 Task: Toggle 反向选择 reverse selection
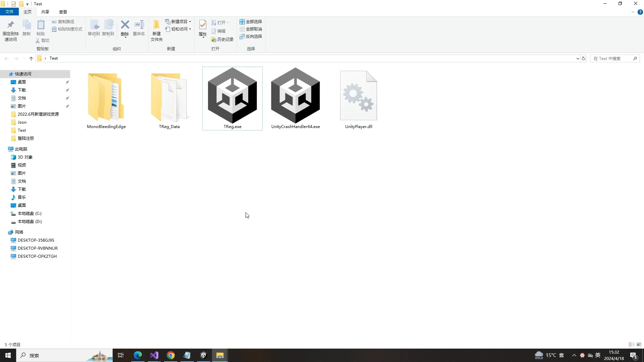252,36
